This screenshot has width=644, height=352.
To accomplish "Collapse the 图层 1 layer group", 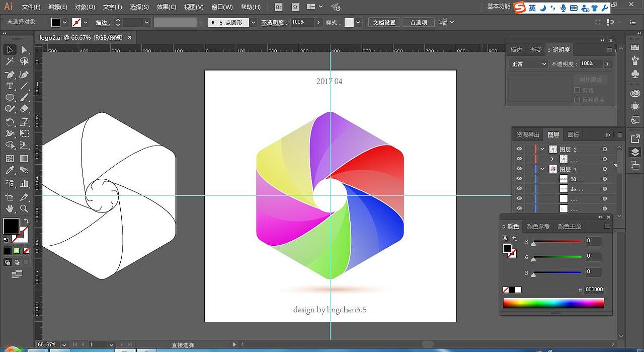I will coord(542,169).
